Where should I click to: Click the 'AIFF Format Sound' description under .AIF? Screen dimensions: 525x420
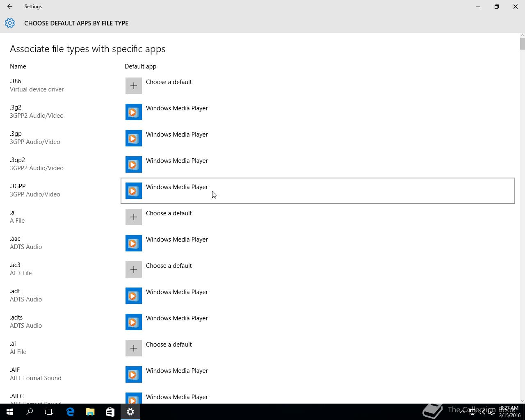(x=36, y=378)
